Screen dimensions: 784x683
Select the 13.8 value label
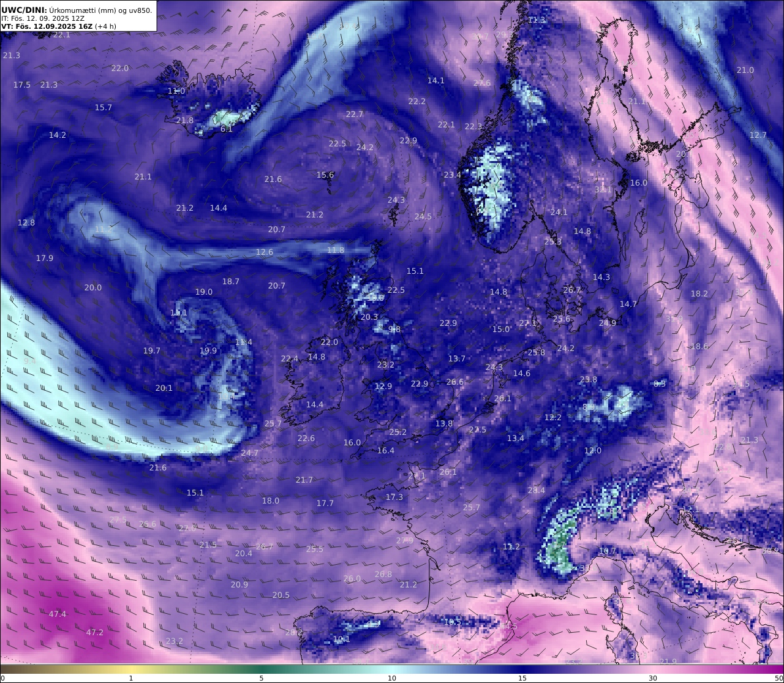point(444,423)
